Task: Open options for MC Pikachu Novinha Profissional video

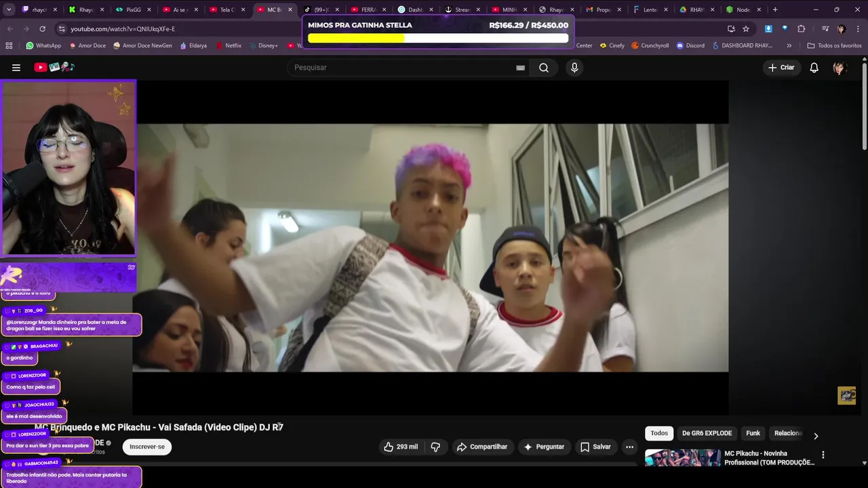Action: tap(823, 455)
